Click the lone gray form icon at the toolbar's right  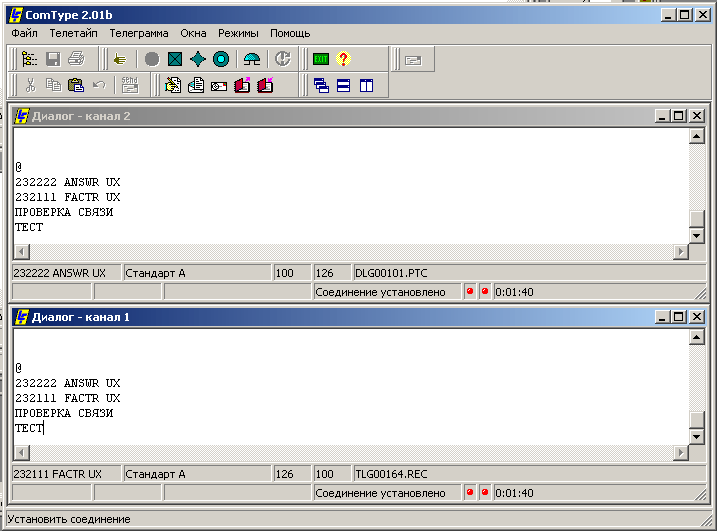[x=413, y=60]
